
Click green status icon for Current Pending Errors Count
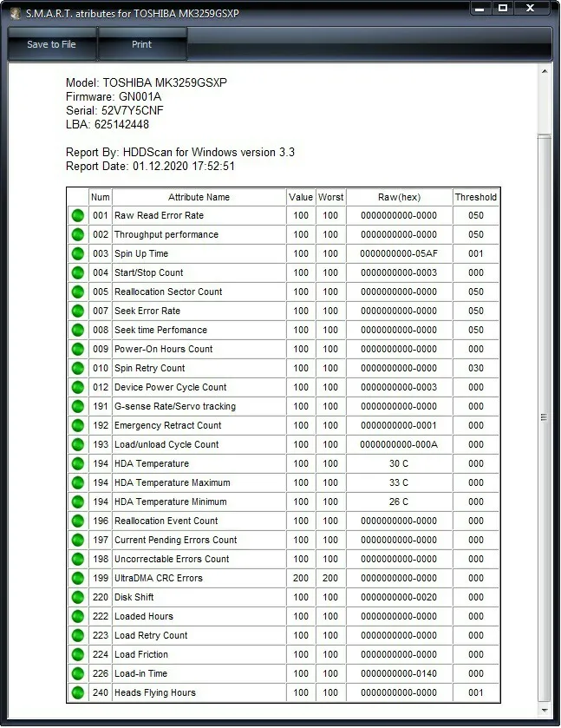point(78,540)
